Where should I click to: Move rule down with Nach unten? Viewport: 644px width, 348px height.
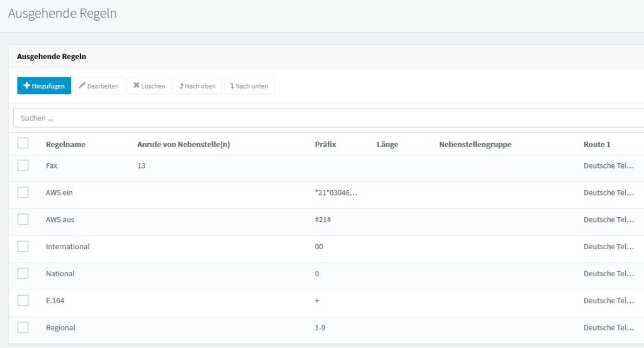249,86
